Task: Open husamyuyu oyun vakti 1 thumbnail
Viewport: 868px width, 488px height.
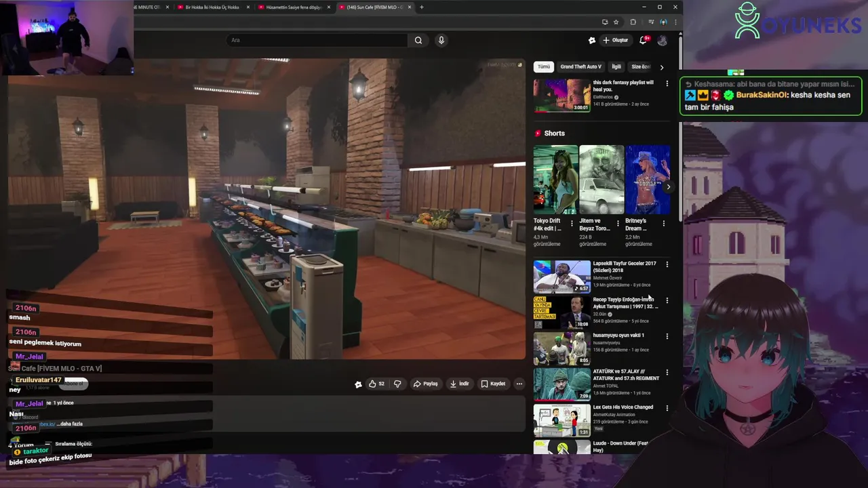Action: 561,348
